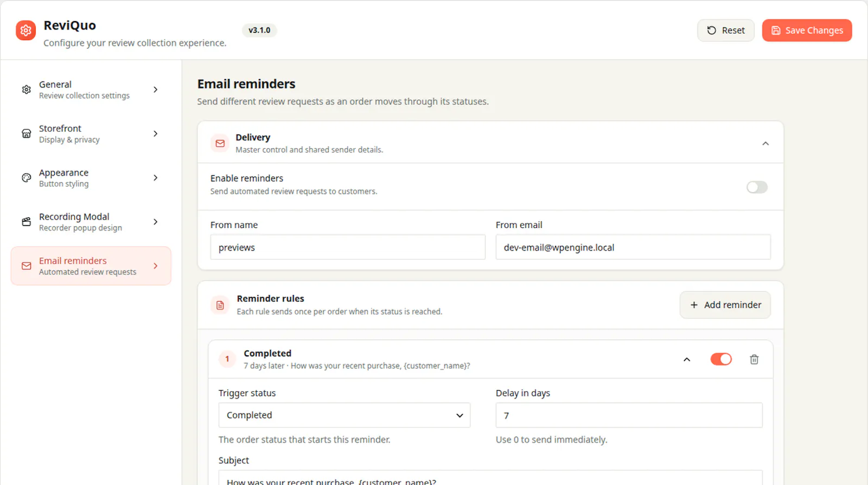The height and width of the screenshot is (485, 868).
Task: Open Recording Modal popup design settings
Action: 91,221
